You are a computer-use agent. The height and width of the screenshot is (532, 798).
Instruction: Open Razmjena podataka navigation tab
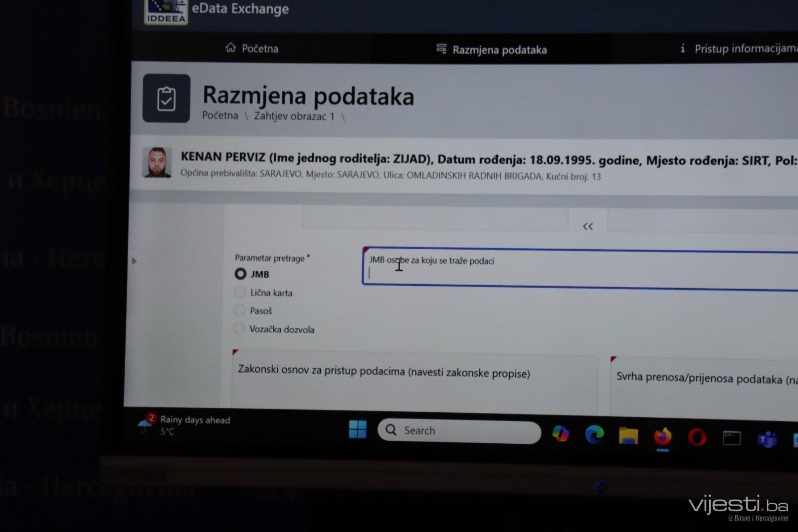[x=492, y=50]
